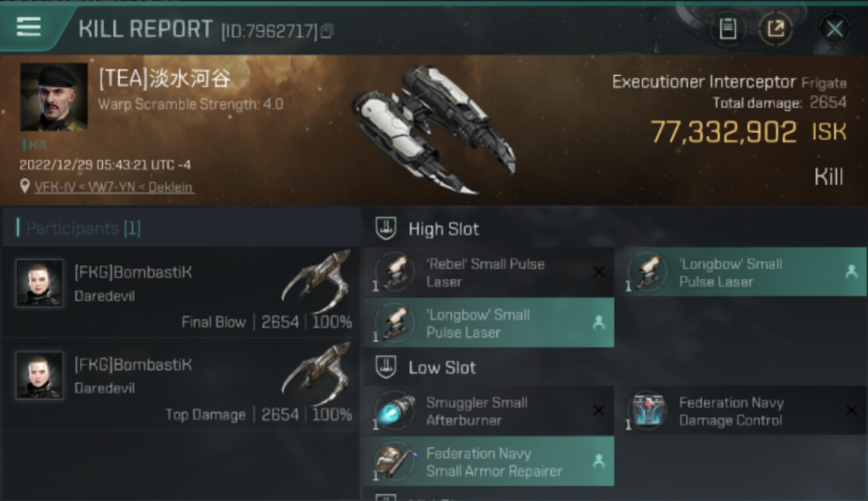Click the Low Slot section icon

coord(386,367)
